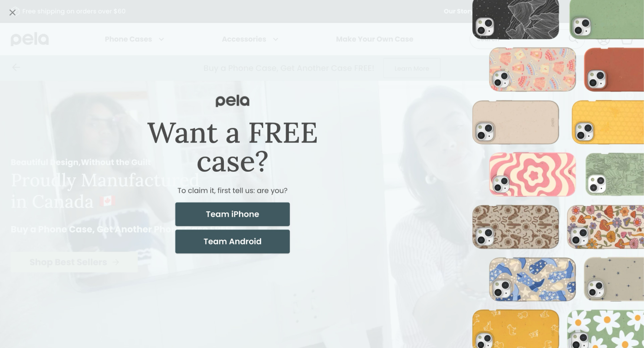644x348 pixels.
Task: Choose Team iPhone
Action: coord(232,214)
